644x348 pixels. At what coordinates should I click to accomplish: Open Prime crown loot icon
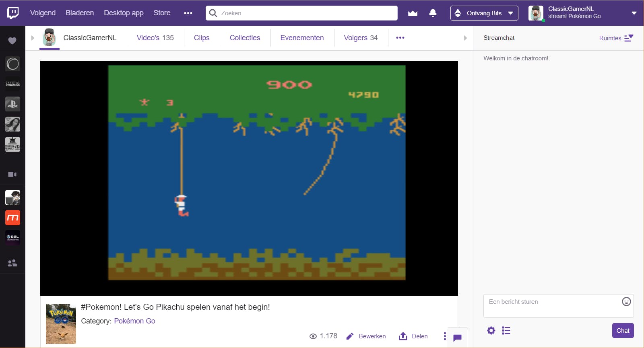pos(413,13)
